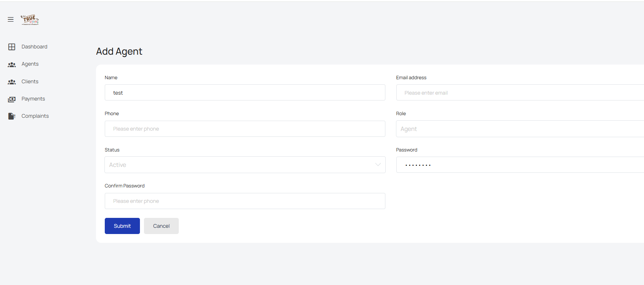This screenshot has width=644, height=285.
Task: Click the Complaints document icon
Action: 12,116
